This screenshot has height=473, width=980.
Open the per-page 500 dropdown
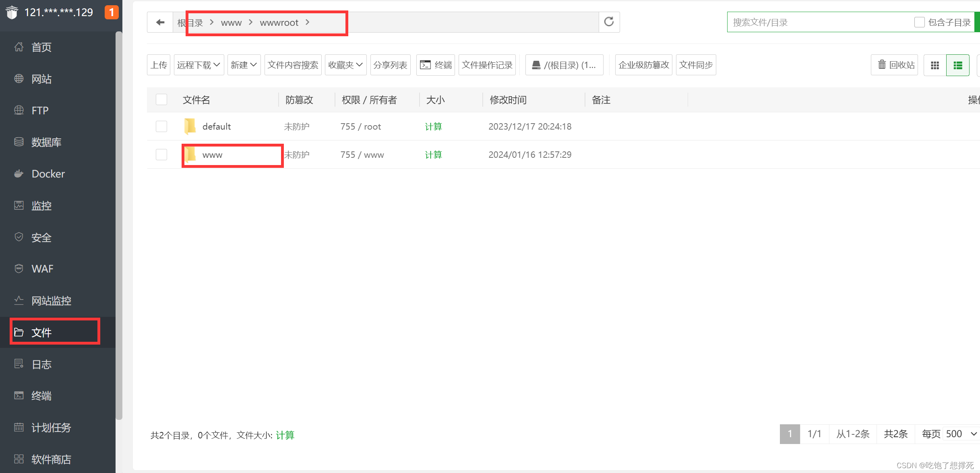point(961,434)
